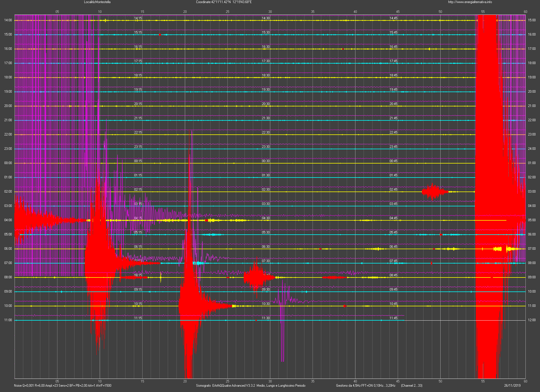Select the 12:00 row label on right axis
540x392 pixels.
click(532, 320)
